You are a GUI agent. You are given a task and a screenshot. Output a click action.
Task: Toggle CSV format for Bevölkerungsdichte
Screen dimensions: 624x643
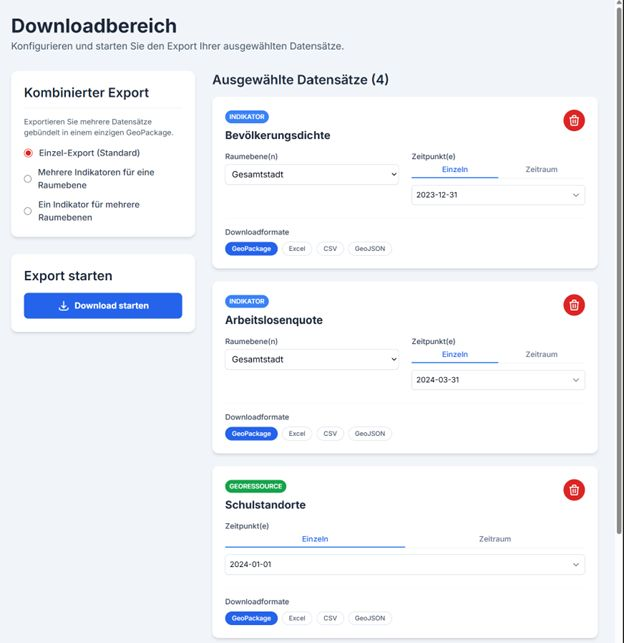coord(330,249)
